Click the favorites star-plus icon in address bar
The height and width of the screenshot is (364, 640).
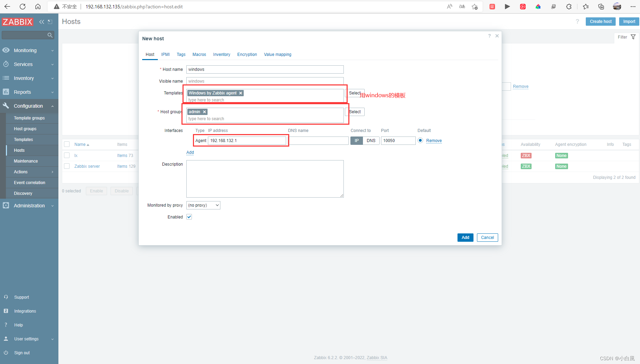[x=475, y=7]
